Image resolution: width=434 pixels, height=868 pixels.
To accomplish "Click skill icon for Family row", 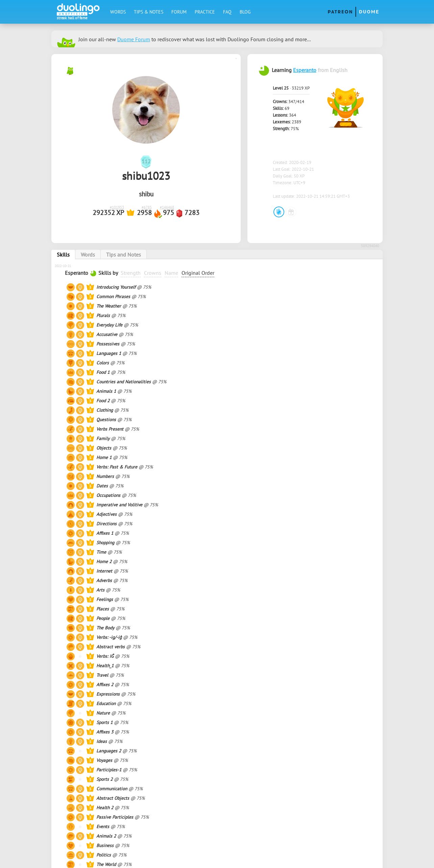I will tap(71, 439).
